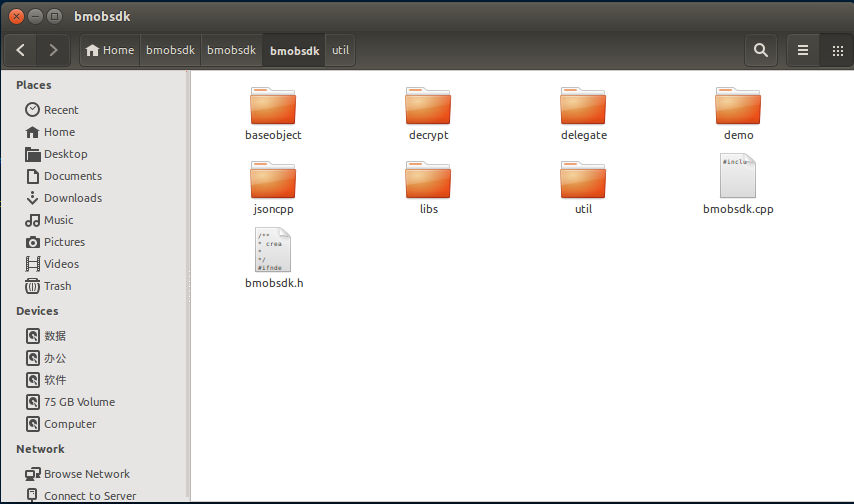The image size is (854, 504).
Task: Open Trash in the sidebar
Action: 48,286
